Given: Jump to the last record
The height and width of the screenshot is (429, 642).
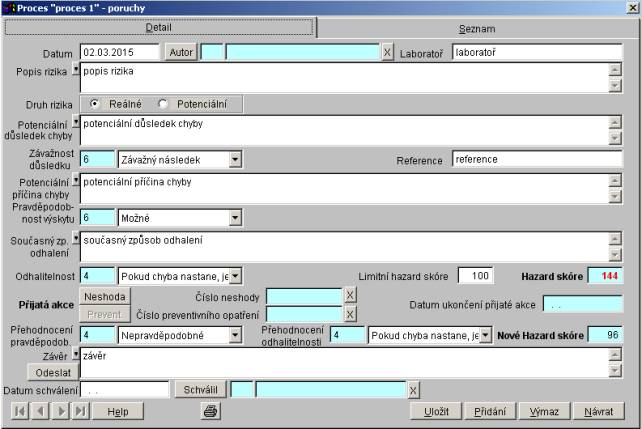Looking at the screenshot, I should 80,411.
